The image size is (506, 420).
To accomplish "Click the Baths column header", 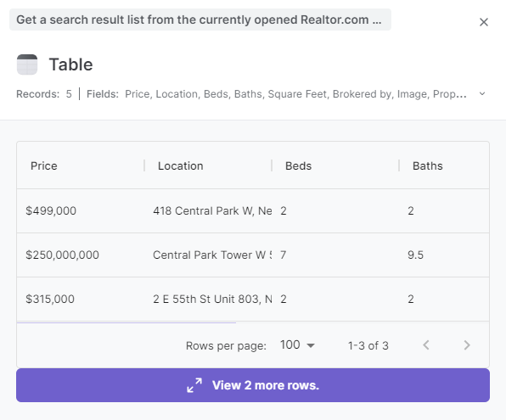I will pos(444,165).
